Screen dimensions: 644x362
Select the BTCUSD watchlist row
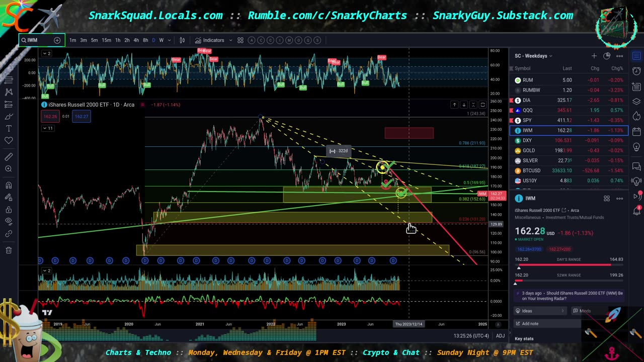[x=569, y=170]
